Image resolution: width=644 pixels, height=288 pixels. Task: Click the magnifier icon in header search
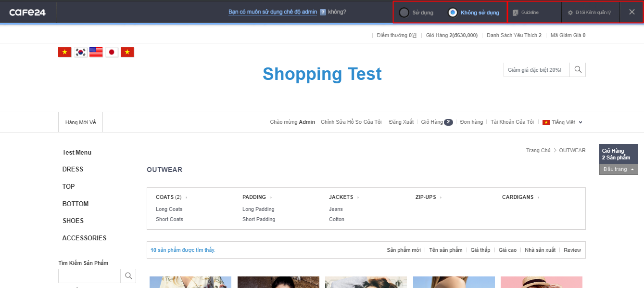[x=578, y=70]
